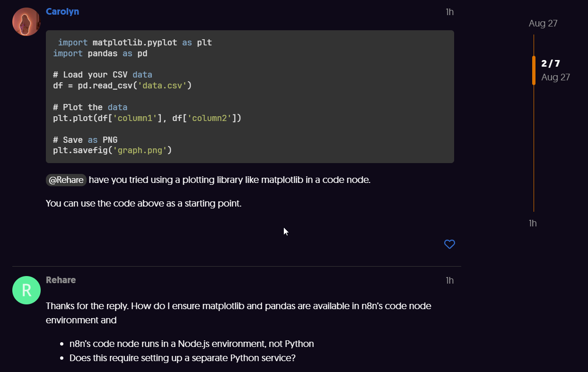
Task: Click the pd.read_csv('data.csv') line
Action: pos(123,86)
